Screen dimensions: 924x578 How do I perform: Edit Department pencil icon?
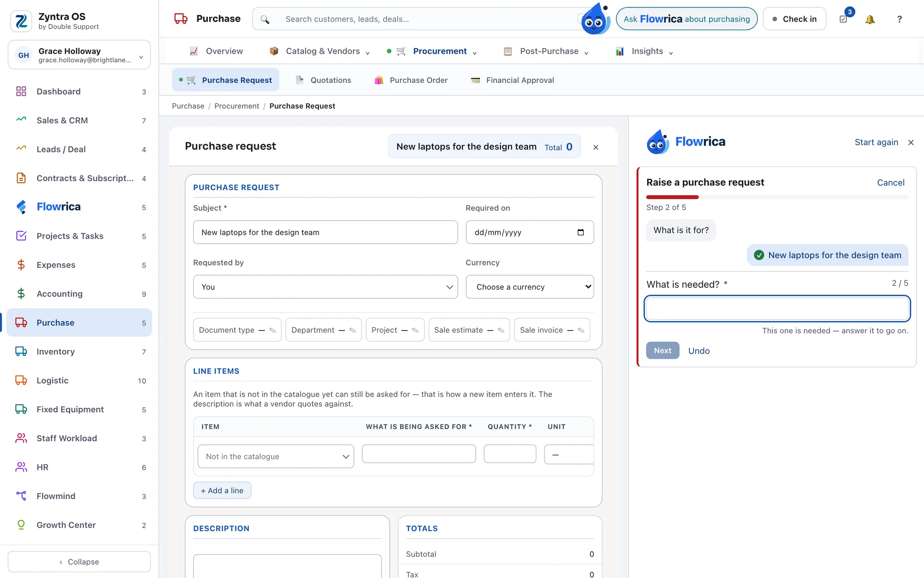pos(353,330)
